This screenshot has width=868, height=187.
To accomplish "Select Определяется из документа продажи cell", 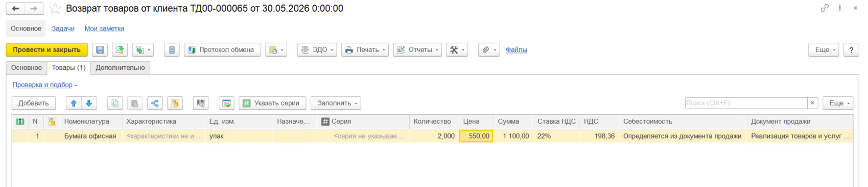I will tap(683, 136).
